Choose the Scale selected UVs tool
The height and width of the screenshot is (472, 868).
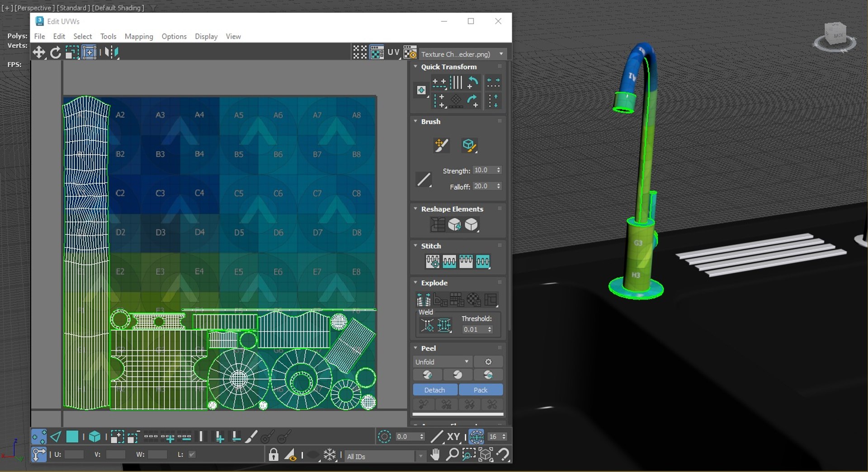tap(72, 52)
